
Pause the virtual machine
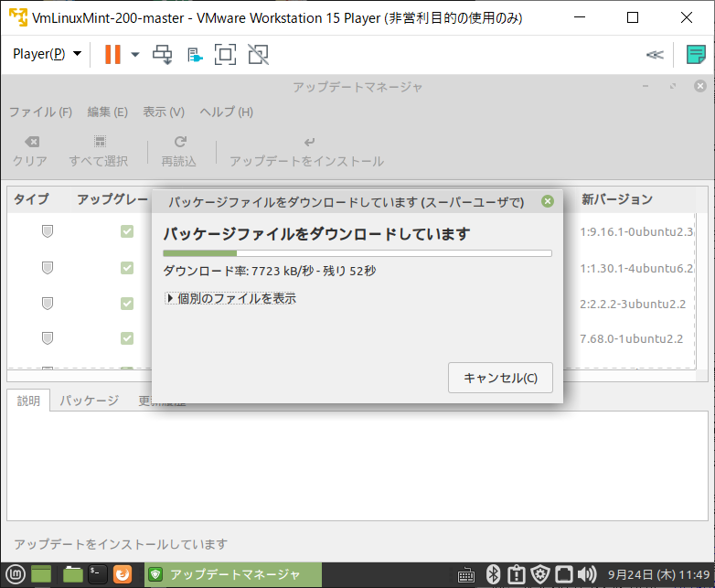pyautogui.click(x=112, y=54)
